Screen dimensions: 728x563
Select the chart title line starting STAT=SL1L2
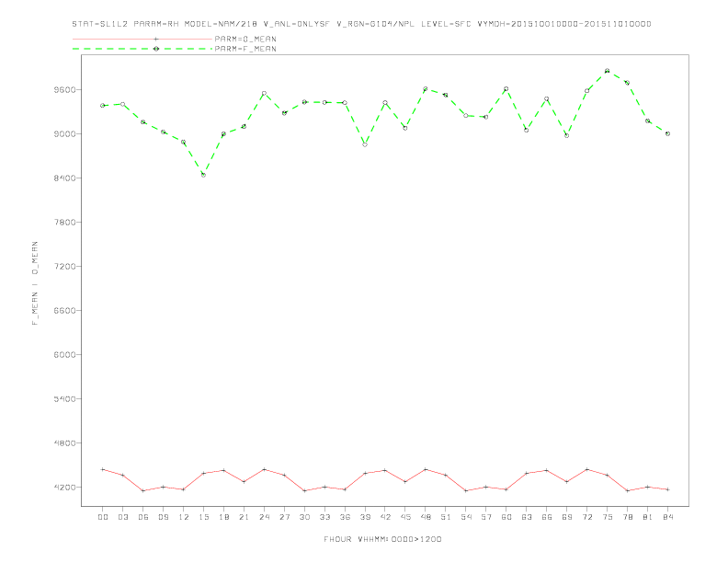pyautogui.click(x=361, y=24)
